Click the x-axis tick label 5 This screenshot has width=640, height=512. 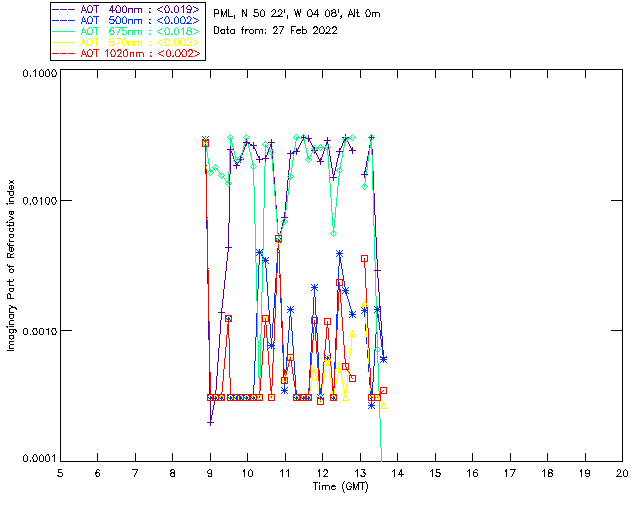(x=60, y=473)
